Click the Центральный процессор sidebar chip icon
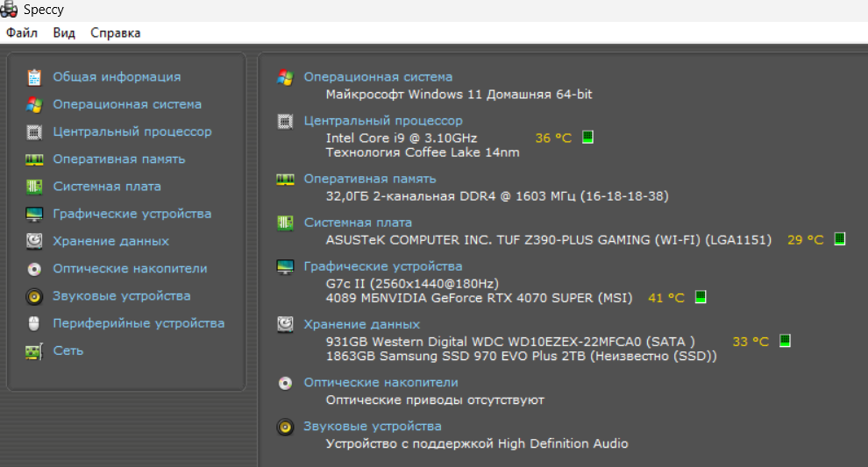The height and width of the screenshot is (467, 868). click(34, 132)
